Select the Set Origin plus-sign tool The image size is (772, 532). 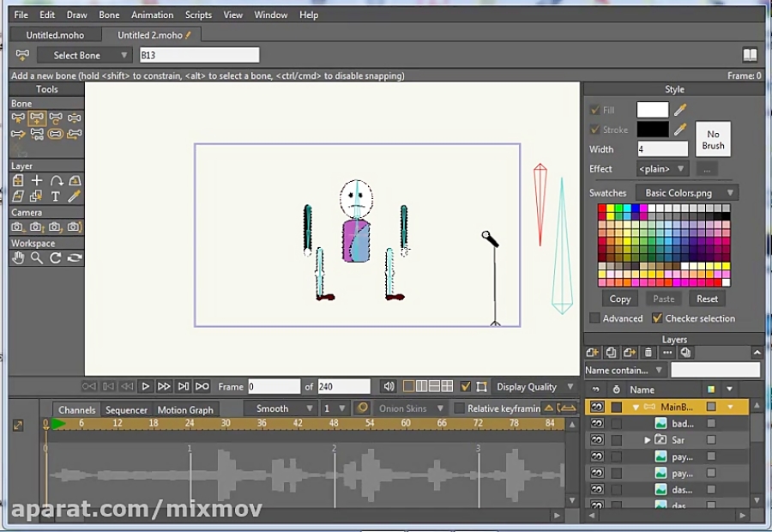pyautogui.click(x=37, y=181)
